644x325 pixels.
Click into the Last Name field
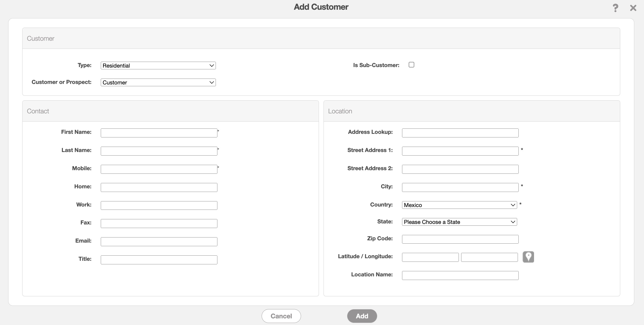(159, 151)
